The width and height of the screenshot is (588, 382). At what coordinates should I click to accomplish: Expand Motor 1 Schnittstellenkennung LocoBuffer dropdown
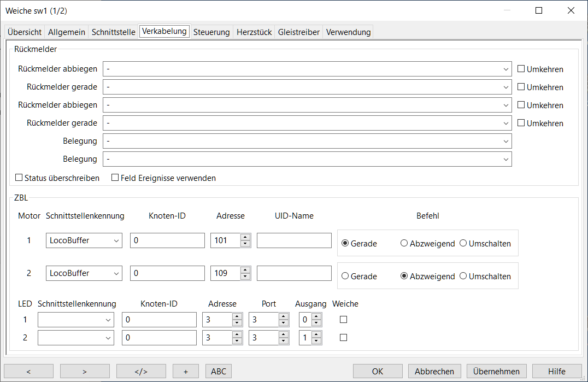tap(84, 240)
